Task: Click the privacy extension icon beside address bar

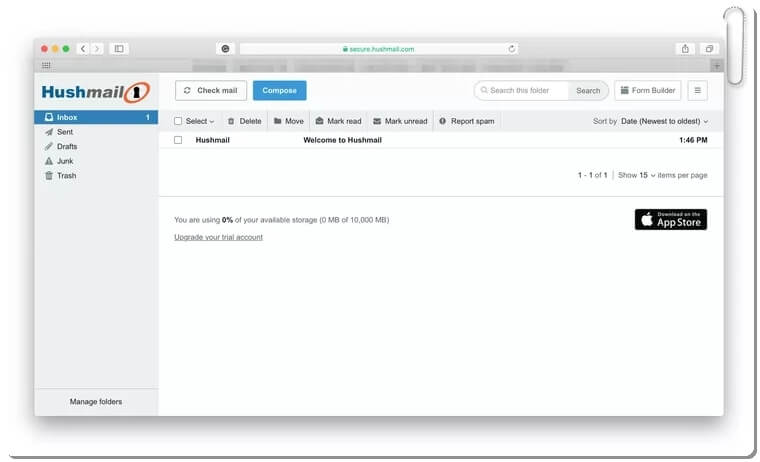Action: (225, 49)
